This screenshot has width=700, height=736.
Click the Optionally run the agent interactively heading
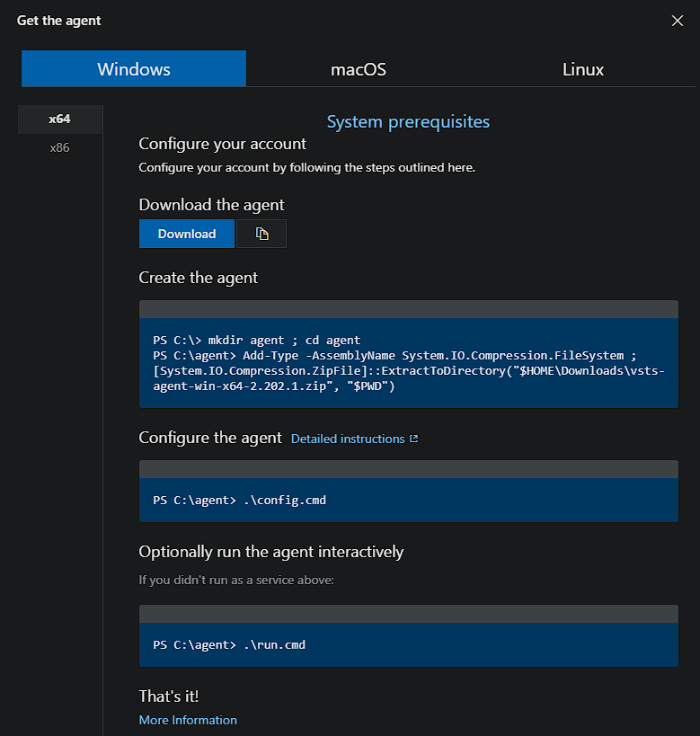tap(270, 551)
